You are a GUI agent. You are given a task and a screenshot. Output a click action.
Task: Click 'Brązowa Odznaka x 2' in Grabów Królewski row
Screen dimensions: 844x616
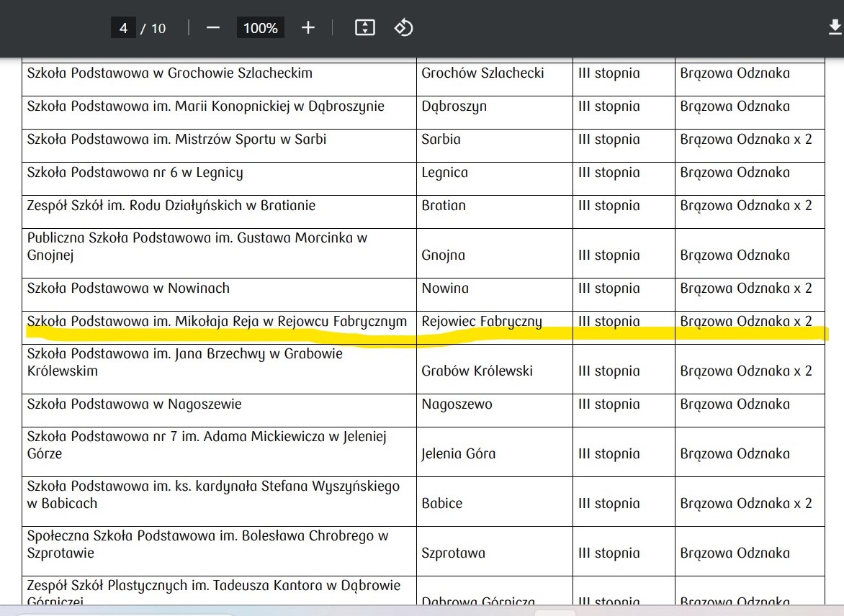[x=746, y=371]
